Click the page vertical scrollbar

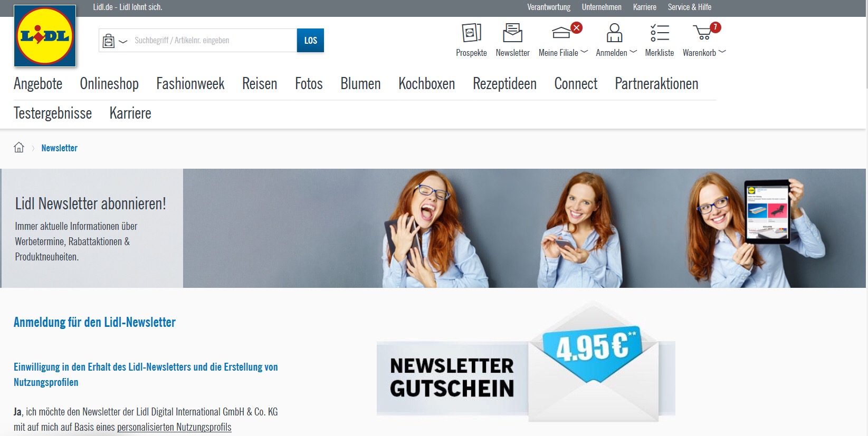[866, 45]
